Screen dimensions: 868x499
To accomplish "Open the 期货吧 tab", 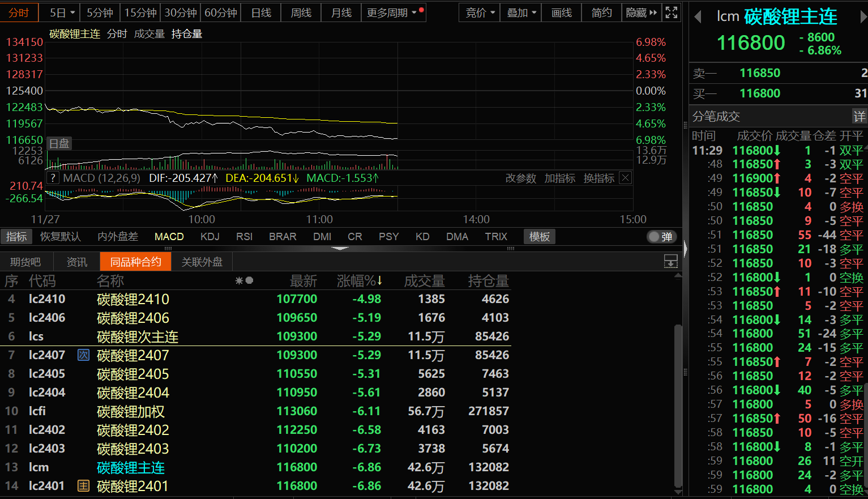I will [x=25, y=262].
